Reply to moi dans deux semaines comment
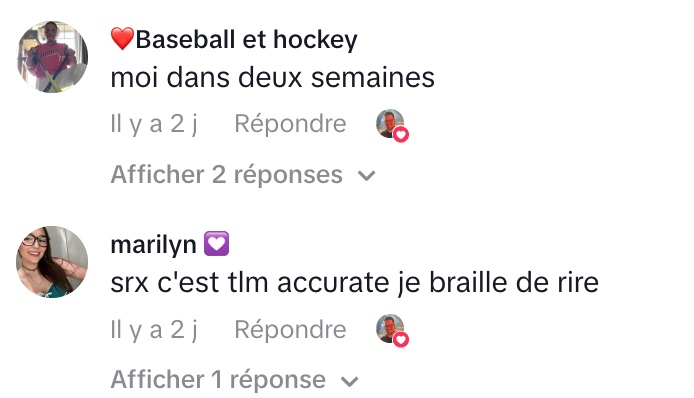694x398 pixels. [x=290, y=124]
